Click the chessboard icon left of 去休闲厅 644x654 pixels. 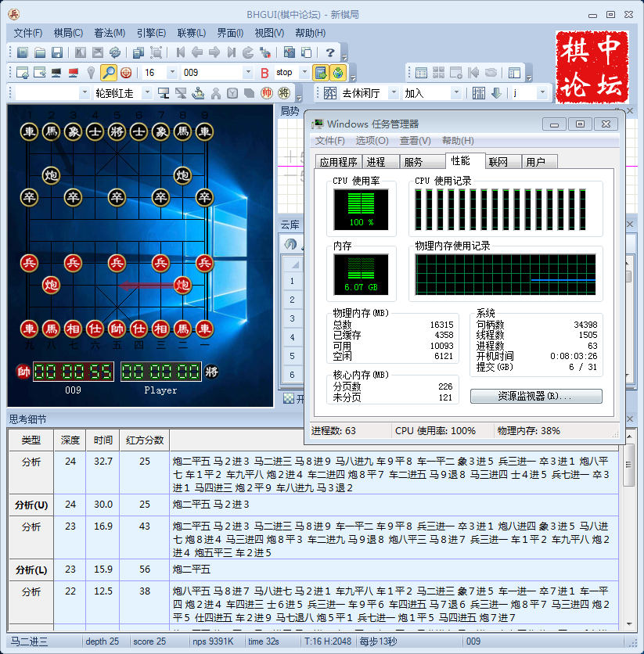[x=330, y=92]
